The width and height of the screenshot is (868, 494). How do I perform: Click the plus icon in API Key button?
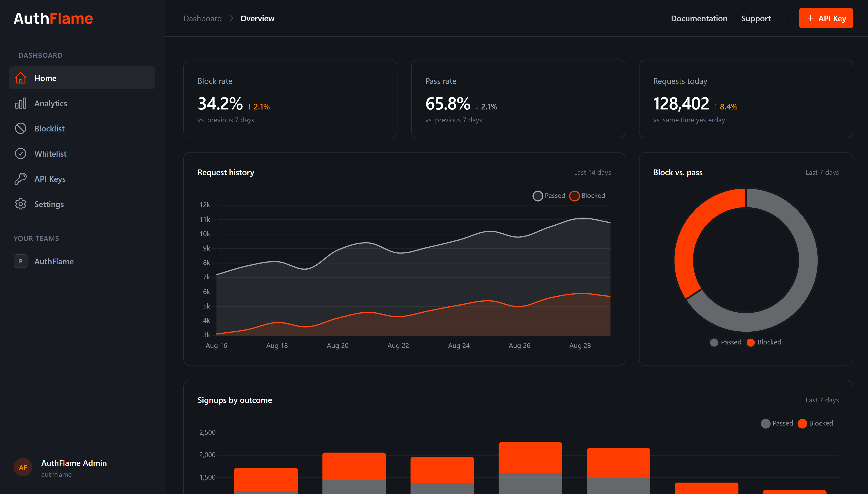click(x=810, y=18)
